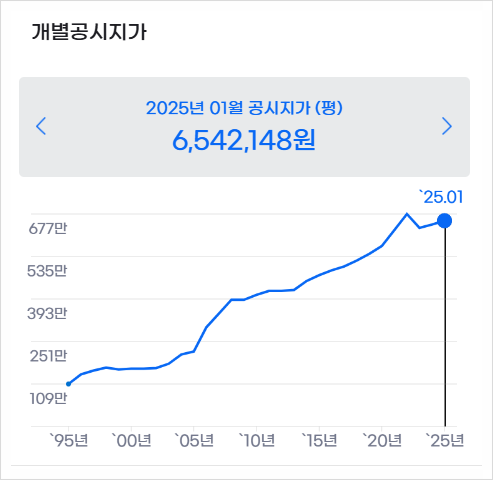Click the 535만 y-axis label
The height and width of the screenshot is (480, 493).
pos(47,271)
